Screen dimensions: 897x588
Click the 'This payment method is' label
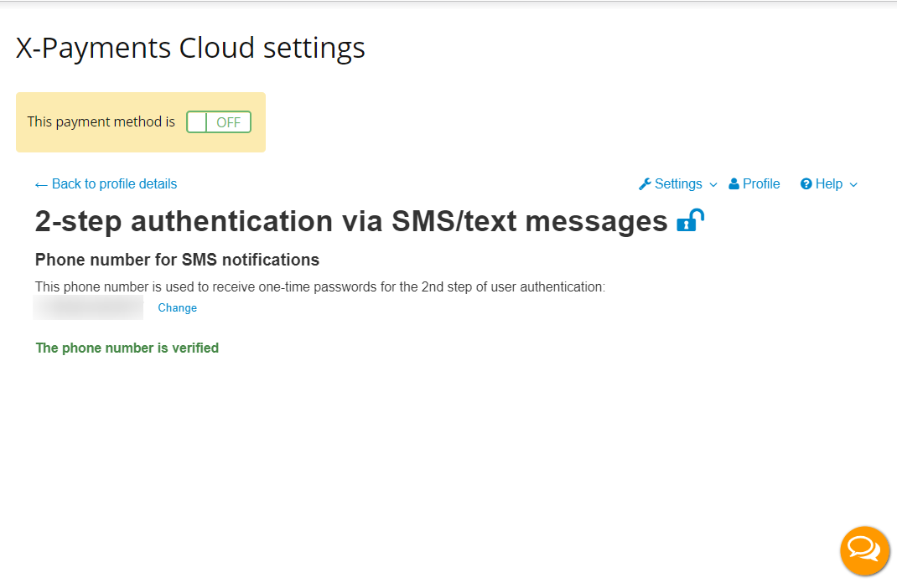click(x=101, y=121)
